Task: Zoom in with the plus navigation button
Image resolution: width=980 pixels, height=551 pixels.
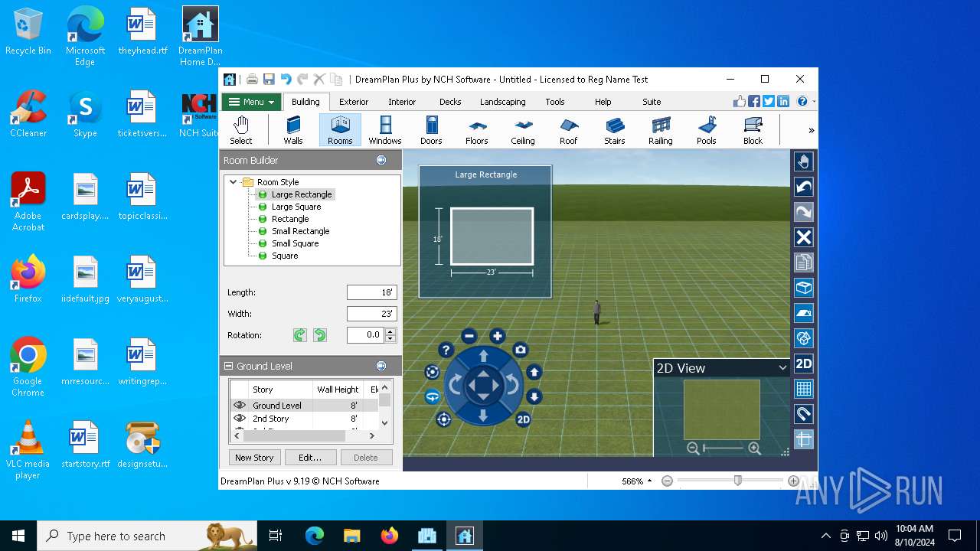Action: [x=498, y=336]
